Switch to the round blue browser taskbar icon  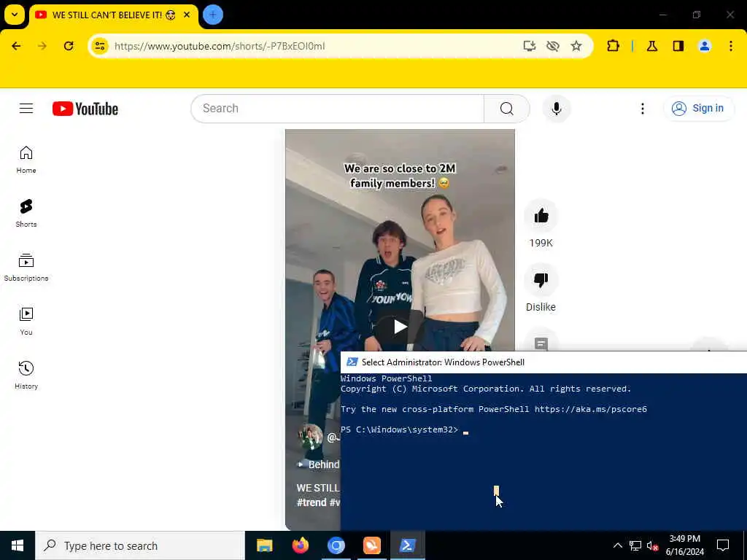tap(336, 545)
